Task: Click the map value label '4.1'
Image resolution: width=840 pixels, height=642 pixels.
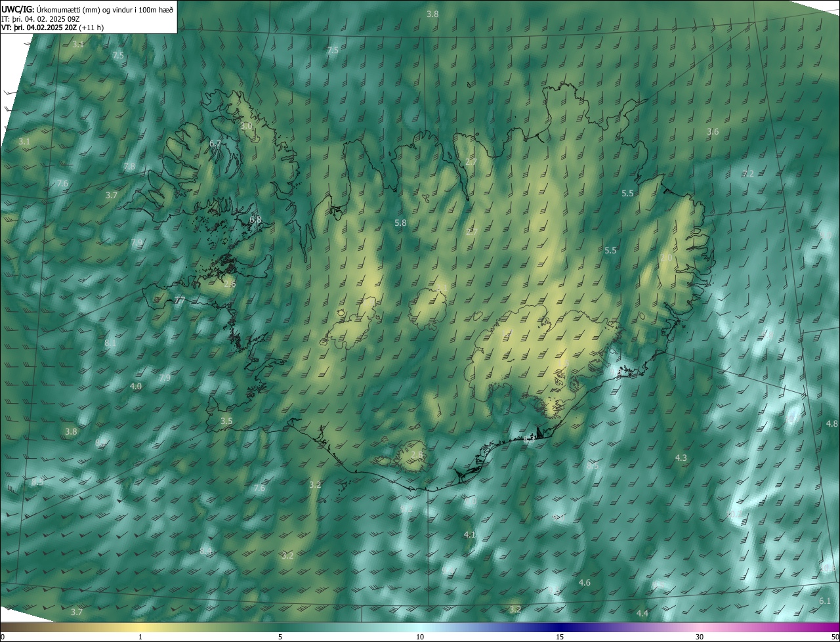Action: [469, 535]
